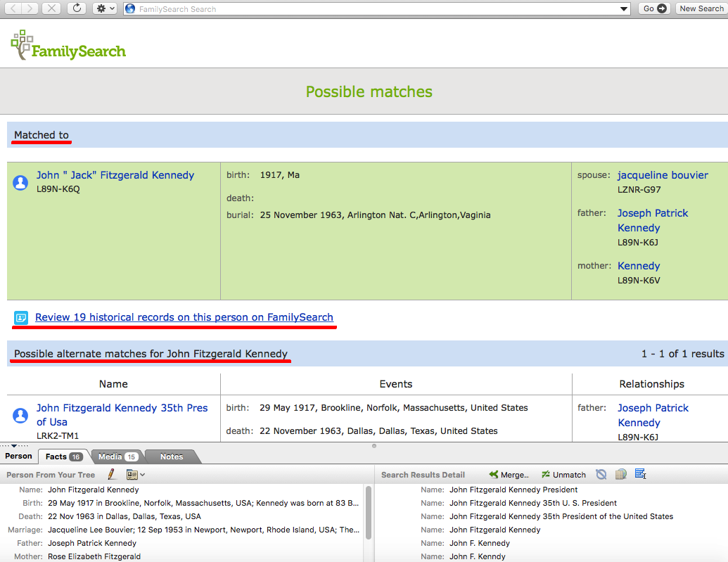728x562 pixels.
Task: Focus the FamilySearch Search address field
Action: pyautogui.click(x=376, y=9)
